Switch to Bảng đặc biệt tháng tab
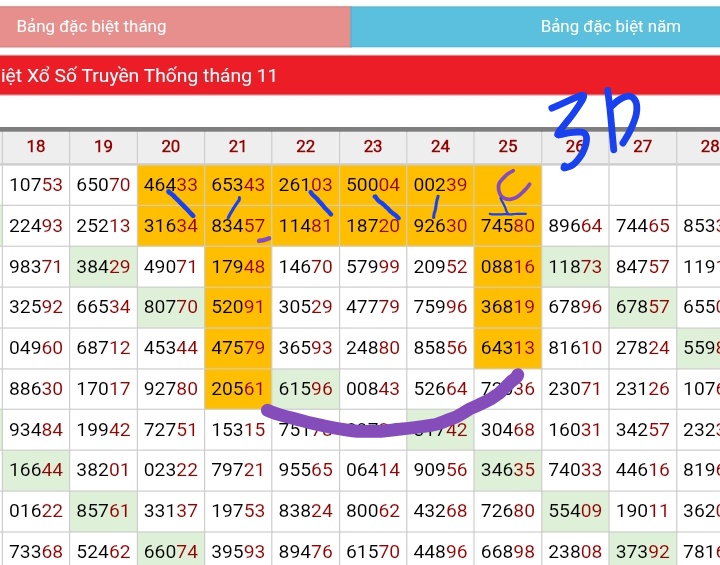The height and width of the screenshot is (565, 720). click(x=175, y=26)
